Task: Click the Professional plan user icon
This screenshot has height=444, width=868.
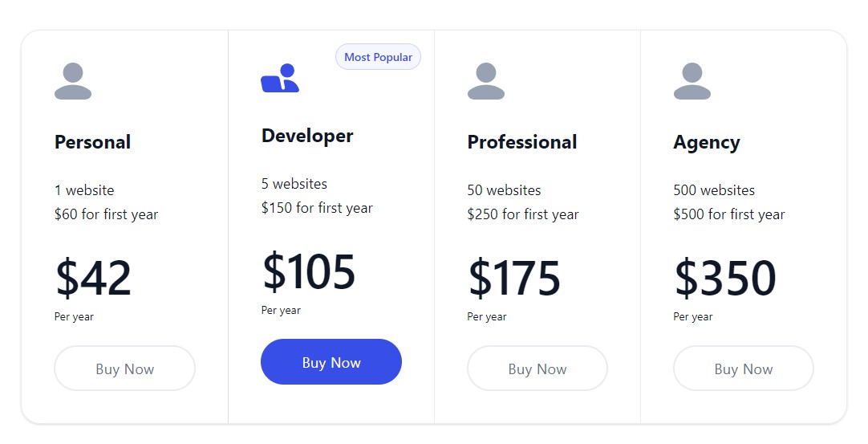Action: pos(486,81)
